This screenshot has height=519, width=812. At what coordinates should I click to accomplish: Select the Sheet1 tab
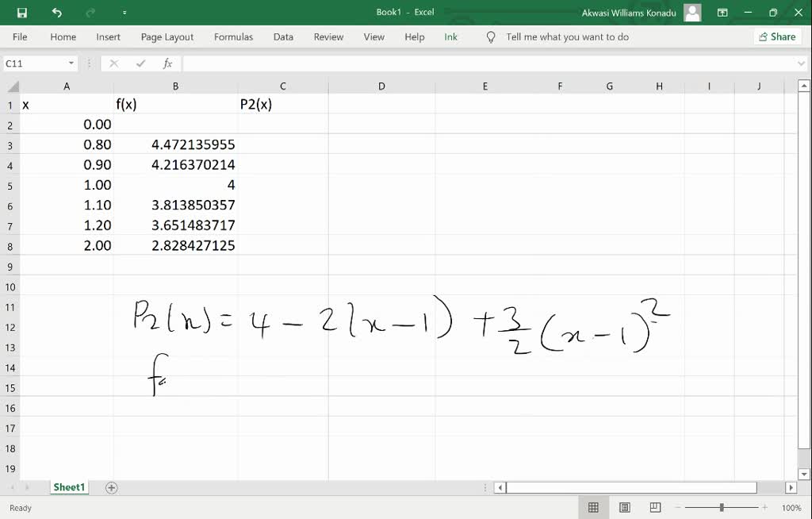[x=69, y=487]
